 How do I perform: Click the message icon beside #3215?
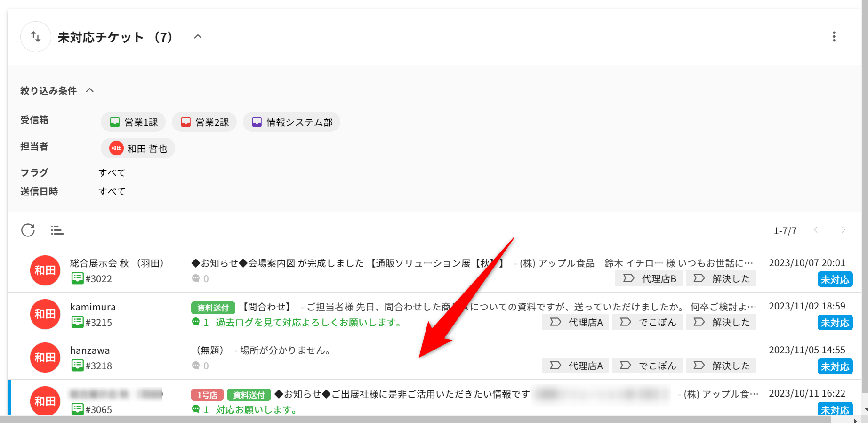(x=77, y=322)
